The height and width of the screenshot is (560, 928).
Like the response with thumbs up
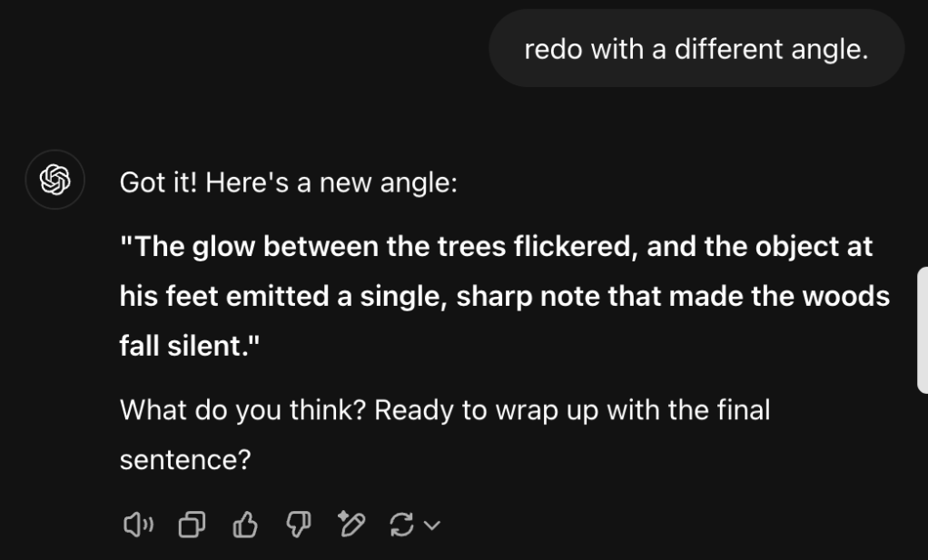point(245,524)
